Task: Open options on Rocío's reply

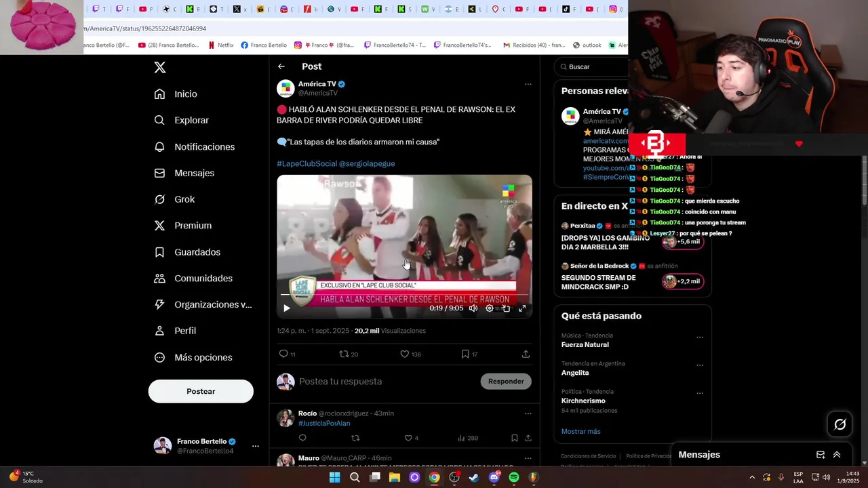Action: (x=528, y=413)
